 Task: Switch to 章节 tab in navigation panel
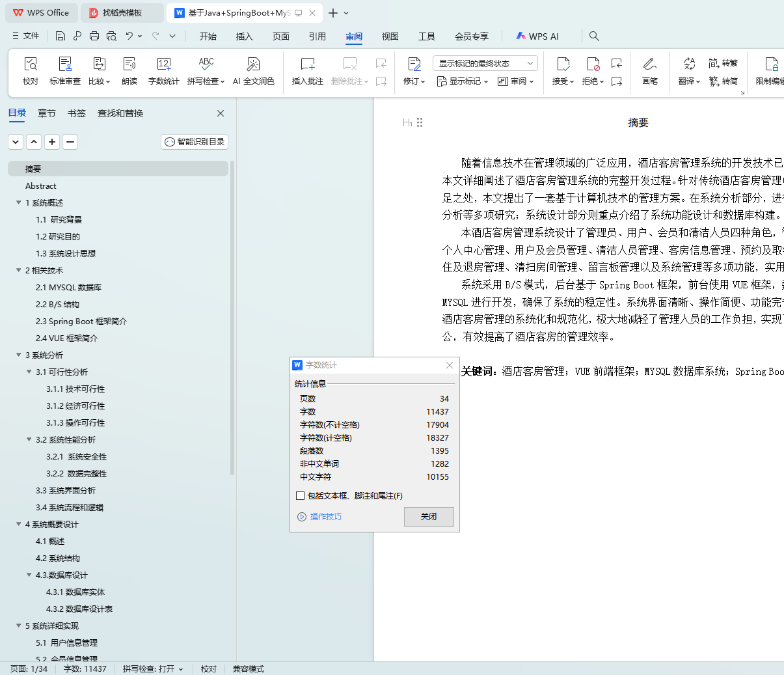click(x=47, y=113)
